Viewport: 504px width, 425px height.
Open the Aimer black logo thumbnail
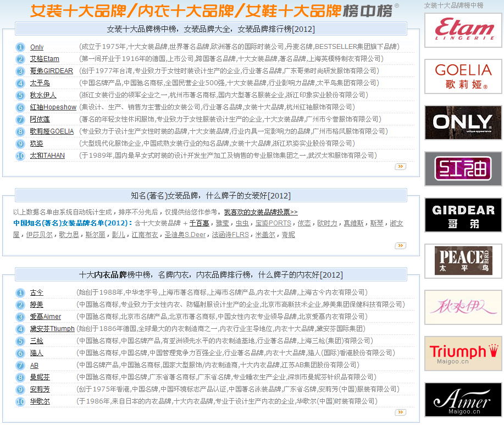point(463,400)
